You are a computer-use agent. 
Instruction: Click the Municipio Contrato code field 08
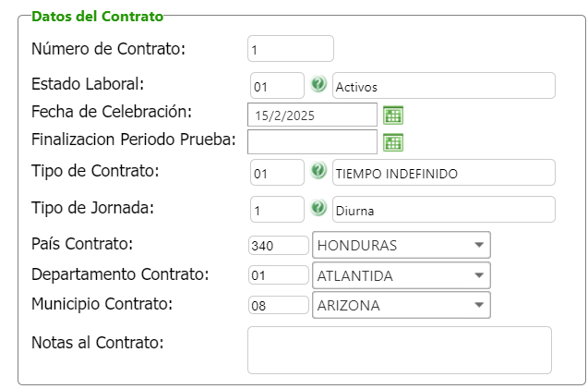pos(278,305)
